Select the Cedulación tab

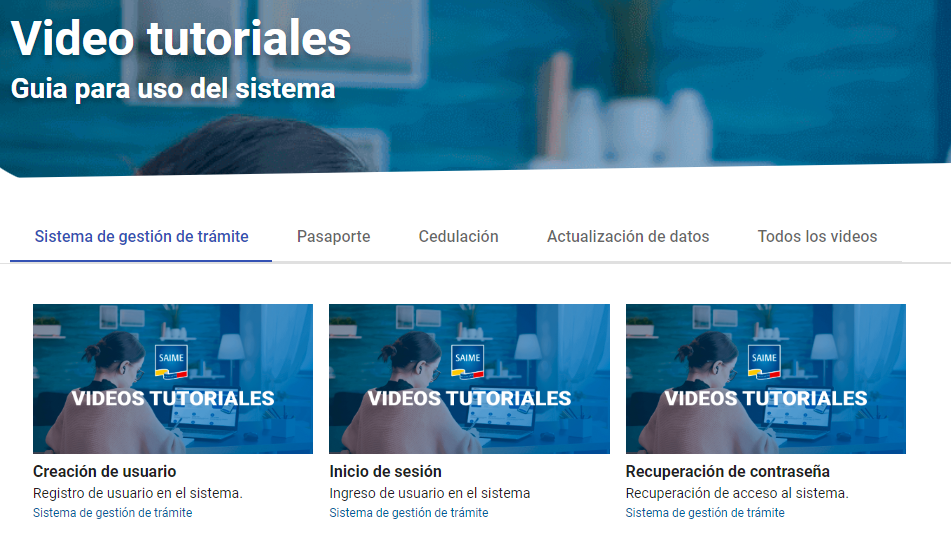459,236
